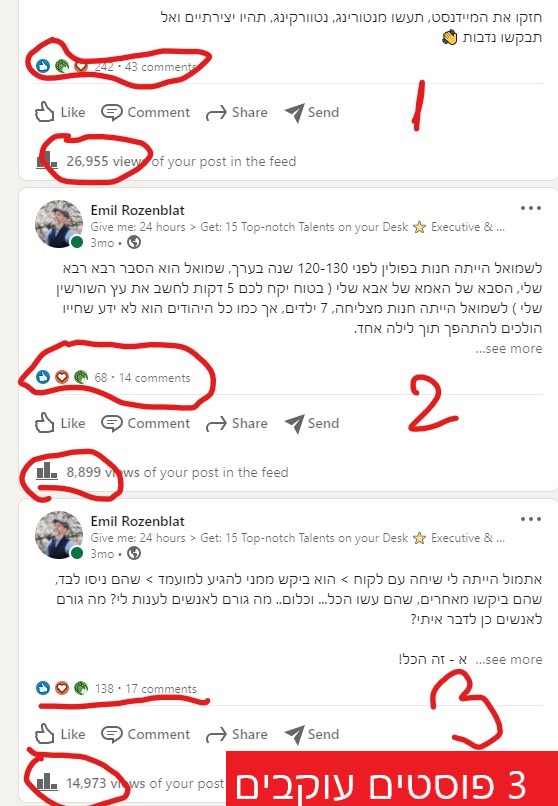Viewport: 558px width, 806px height.
Task: Open the three-dot menu on third post
Action: click(x=531, y=519)
